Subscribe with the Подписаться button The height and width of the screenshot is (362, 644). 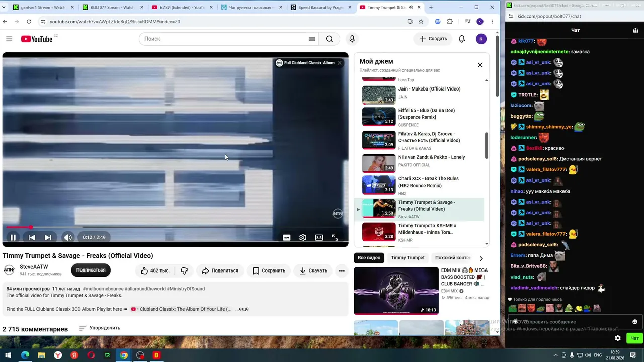[91, 270]
